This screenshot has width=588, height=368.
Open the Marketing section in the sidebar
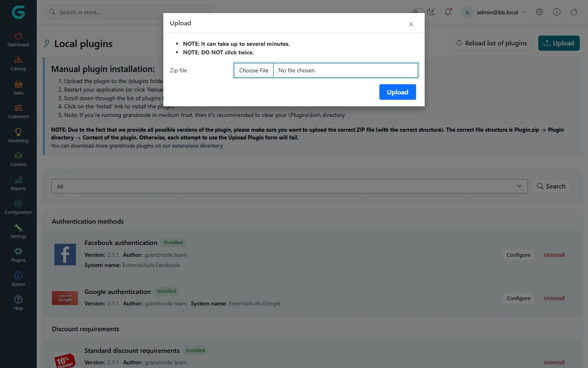pos(18,136)
